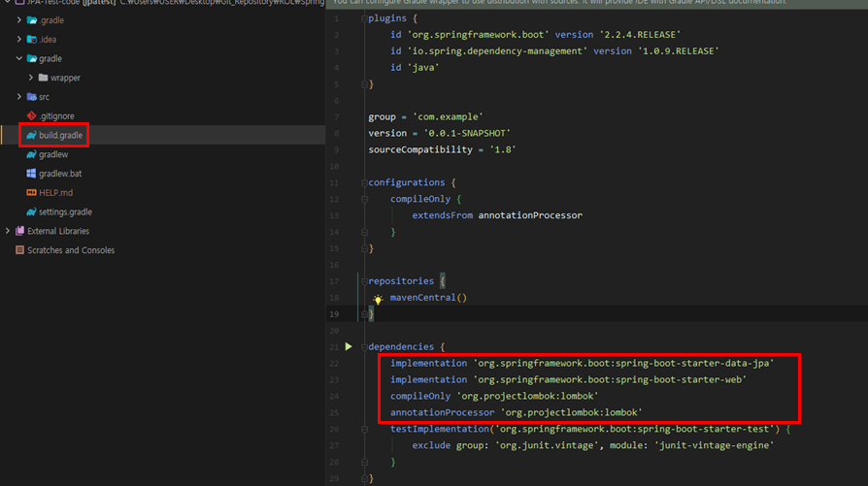
Task: Click the External Libraries icon
Action: pos(20,231)
